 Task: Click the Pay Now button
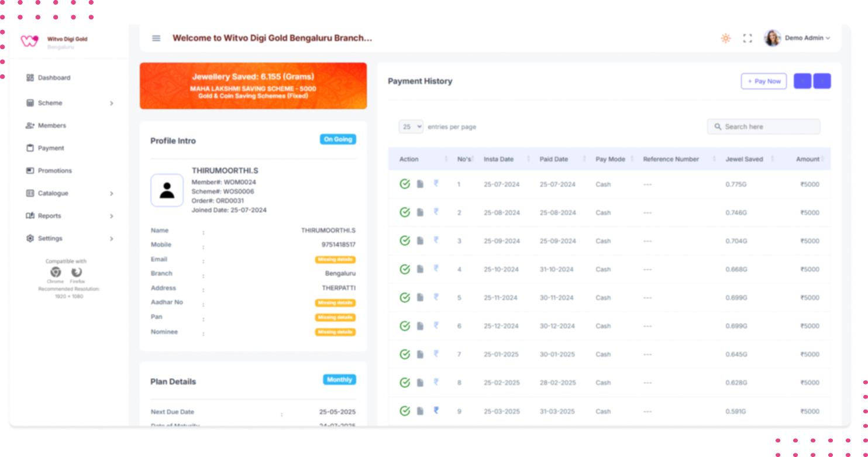point(763,81)
